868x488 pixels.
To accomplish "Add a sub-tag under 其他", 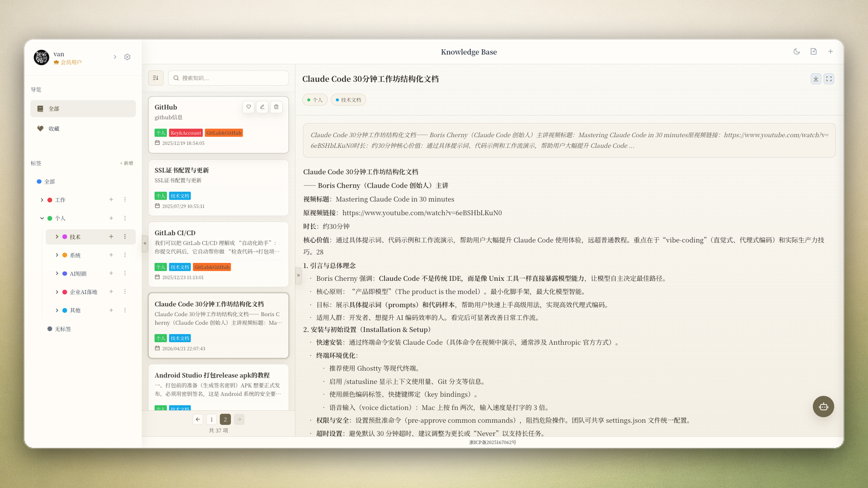I will 111,310.
